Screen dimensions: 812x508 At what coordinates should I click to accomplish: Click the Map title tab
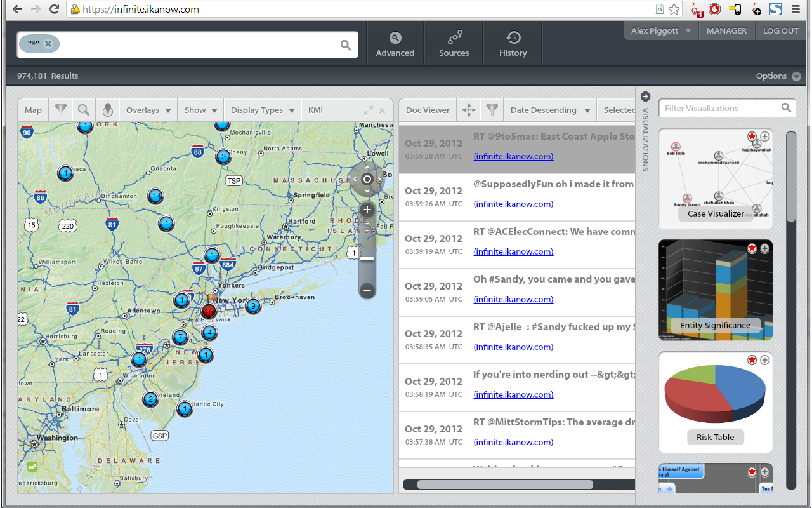[33, 110]
